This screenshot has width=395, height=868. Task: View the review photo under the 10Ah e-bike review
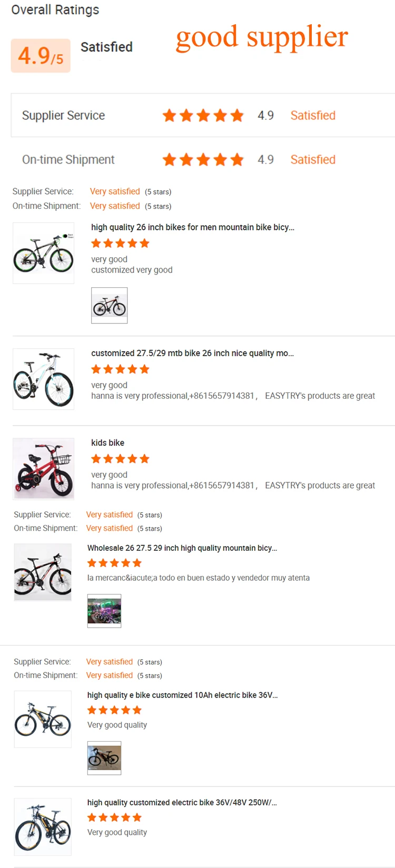pyautogui.click(x=104, y=758)
